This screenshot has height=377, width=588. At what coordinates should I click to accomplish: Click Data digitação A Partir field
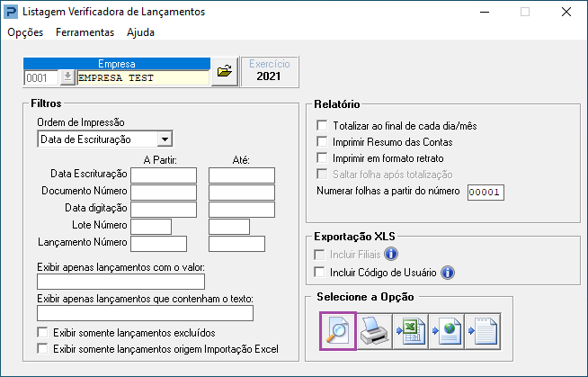tap(164, 210)
